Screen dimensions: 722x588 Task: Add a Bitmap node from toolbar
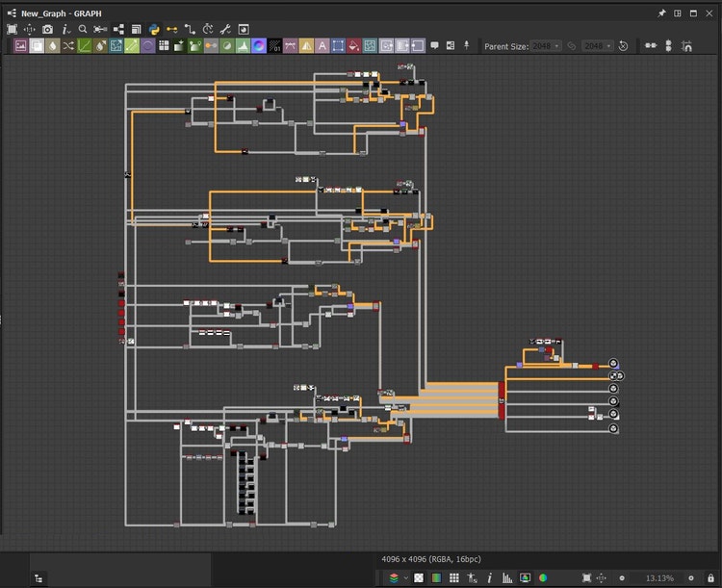20,46
